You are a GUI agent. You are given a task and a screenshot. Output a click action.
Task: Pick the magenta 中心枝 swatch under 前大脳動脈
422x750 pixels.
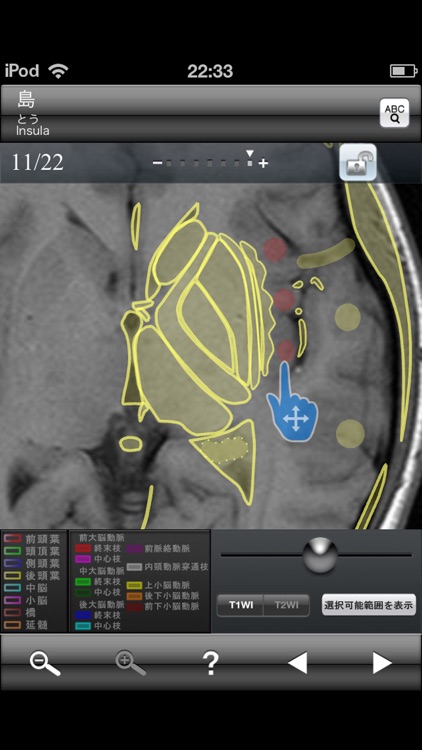[83, 559]
